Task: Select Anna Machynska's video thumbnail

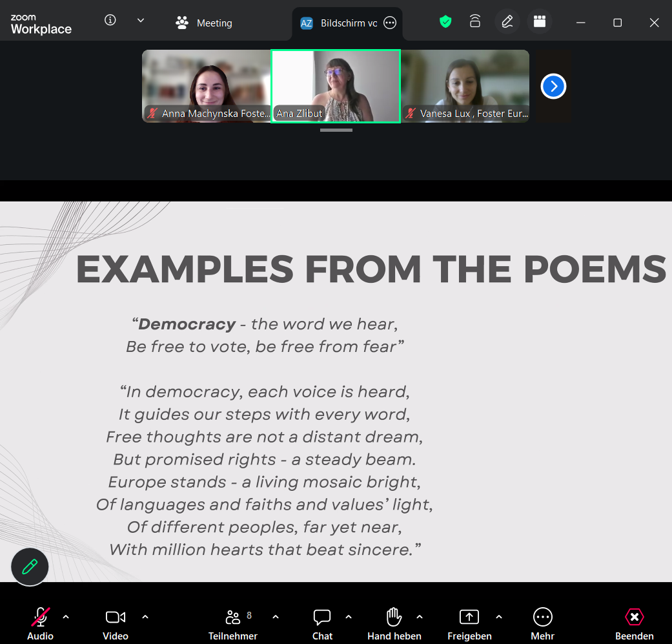Action: (207, 86)
